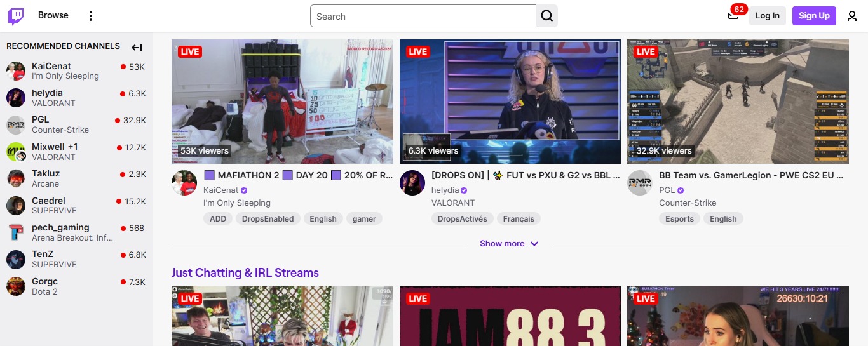868x346 pixels.
Task: Click PGL's channel avatar under the stream
Action: click(x=640, y=183)
